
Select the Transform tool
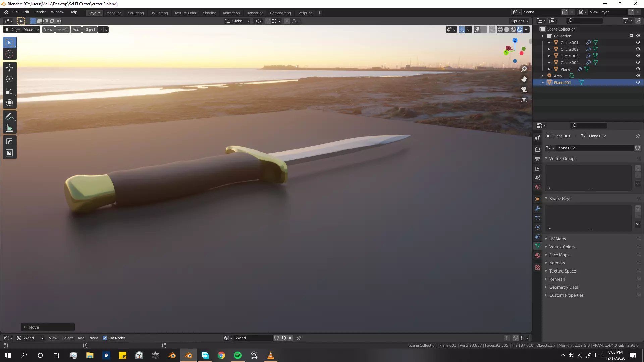[x=9, y=103]
